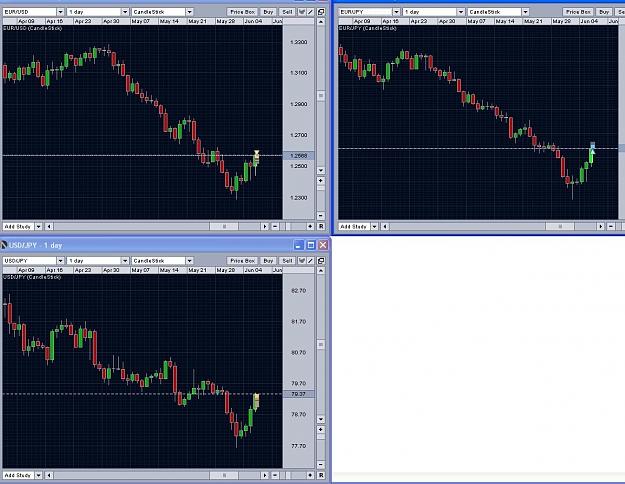This screenshot has width=625, height=484.
Task: Click scroll-left arrow under USD/JPY chart
Action: pyautogui.click(x=49, y=475)
